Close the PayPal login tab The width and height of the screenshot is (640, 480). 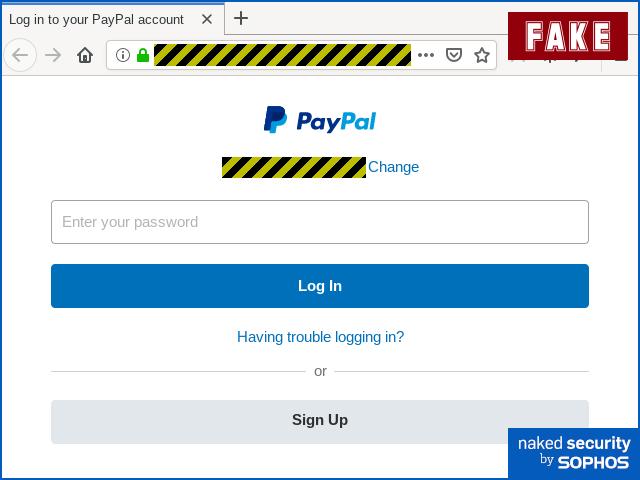pyautogui.click(x=207, y=19)
